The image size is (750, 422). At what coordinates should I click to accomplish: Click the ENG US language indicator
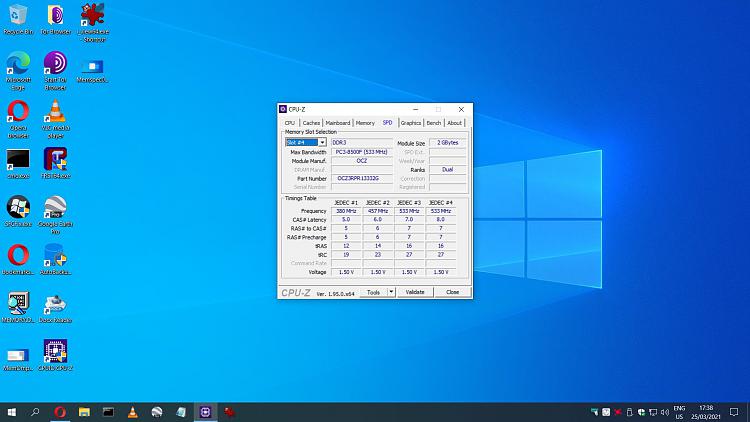(x=679, y=412)
